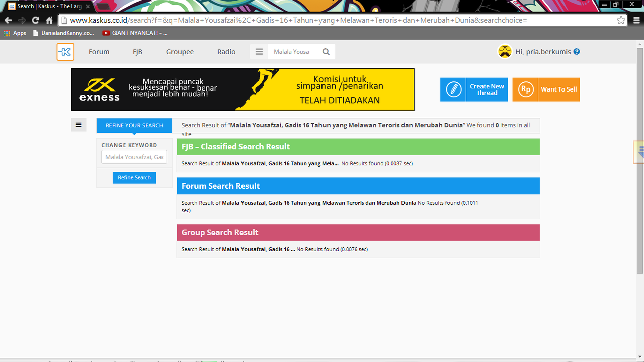The image size is (644, 362).
Task: Click the Kaskus logo home icon
Action: pos(65,52)
